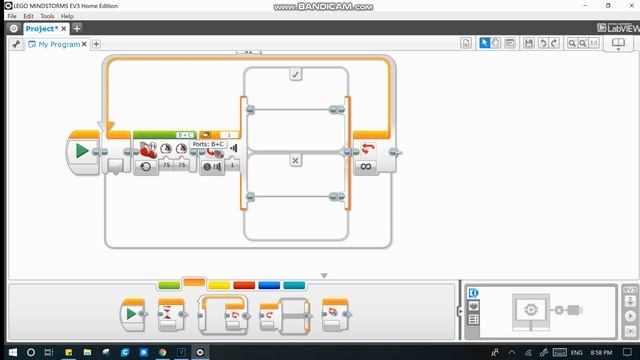Collapse the programming palette triangle

tap(324, 276)
